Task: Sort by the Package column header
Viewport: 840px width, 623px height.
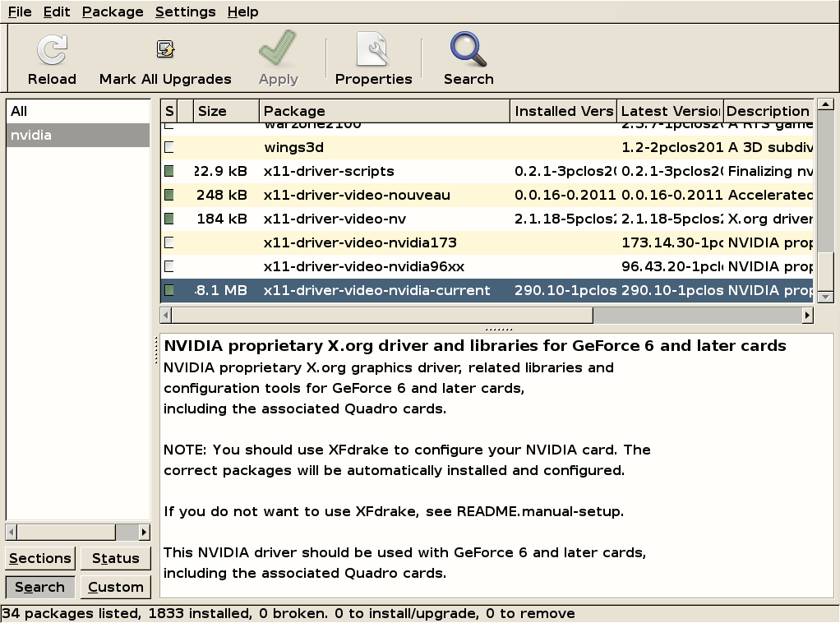Action: (x=384, y=111)
